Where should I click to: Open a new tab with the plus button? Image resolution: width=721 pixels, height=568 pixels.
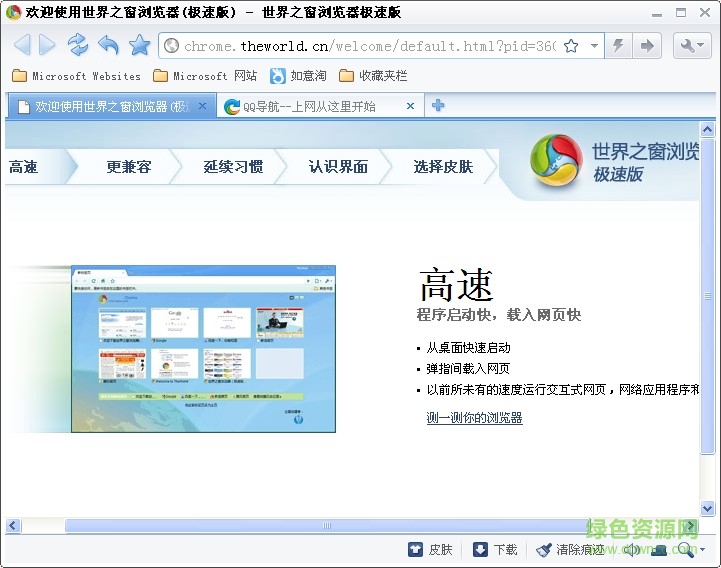[x=438, y=106]
